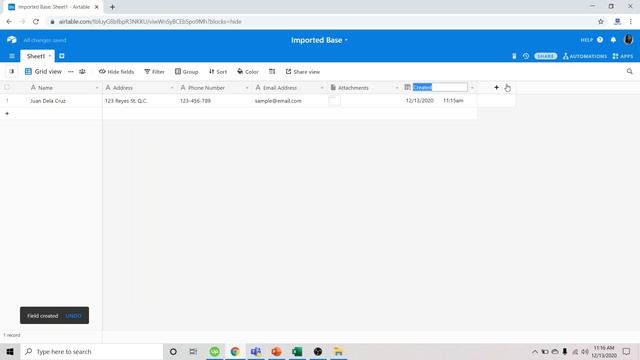
Task: Open the Filter options
Action: [x=154, y=71]
